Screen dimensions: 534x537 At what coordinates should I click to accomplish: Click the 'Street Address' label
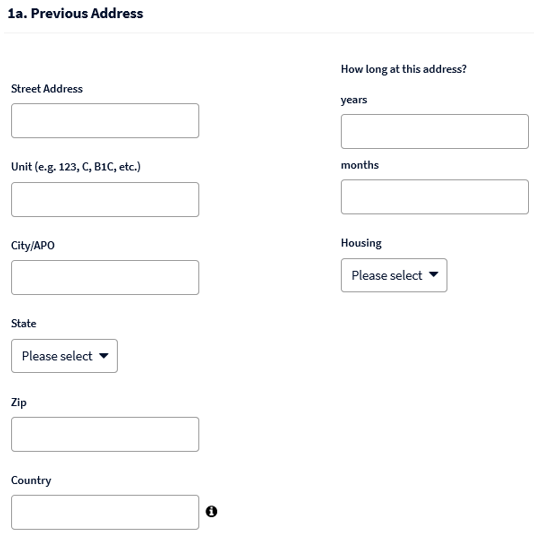click(47, 89)
